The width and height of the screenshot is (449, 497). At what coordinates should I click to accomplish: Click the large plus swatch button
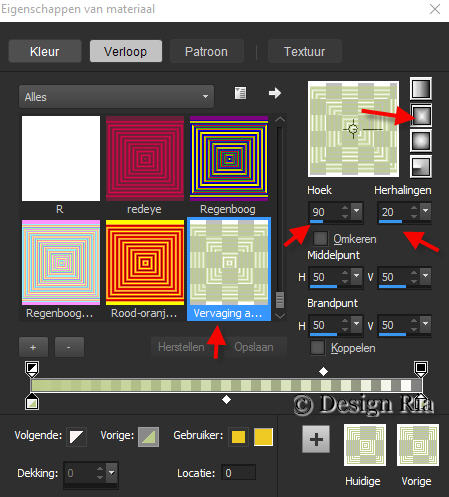pos(316,439)
